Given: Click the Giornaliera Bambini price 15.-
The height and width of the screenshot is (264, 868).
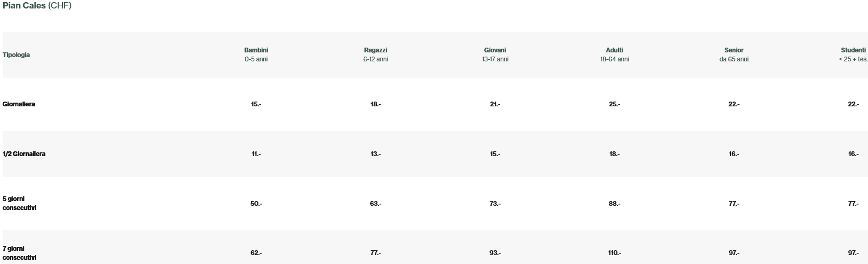Looking at the screenshot, I should pos(256,104).
